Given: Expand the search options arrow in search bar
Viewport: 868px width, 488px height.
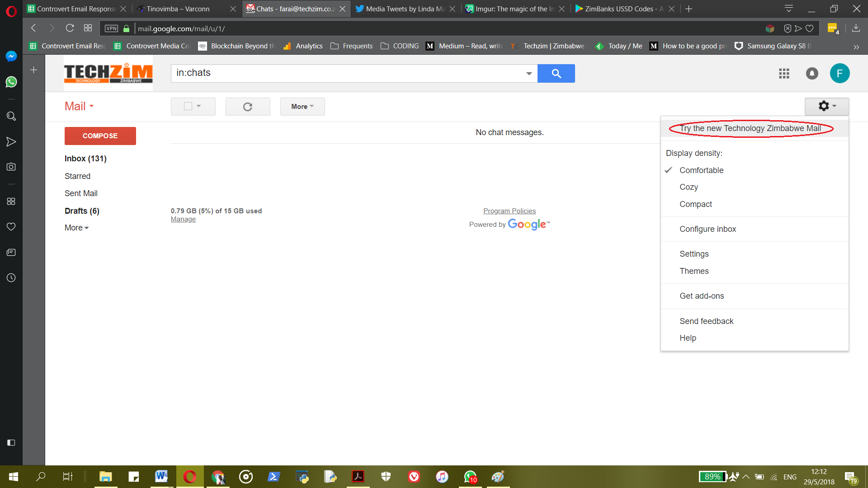Looking at the screenshot, I should [528, 73].
